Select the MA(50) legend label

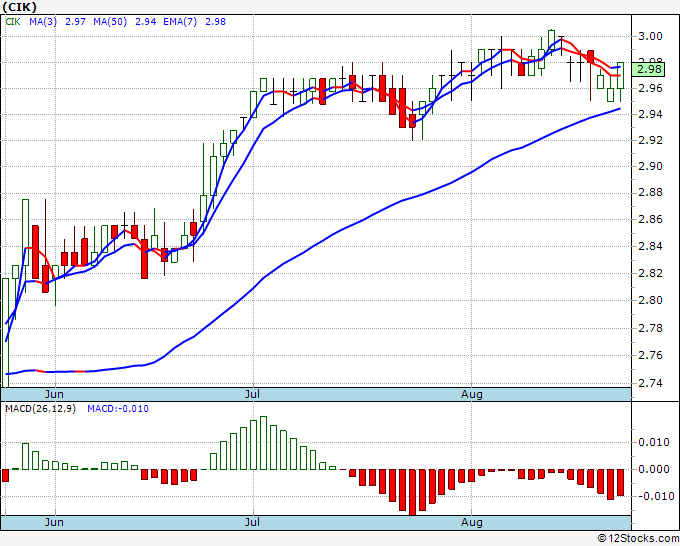pyautogui.click(x=110, y=22)
